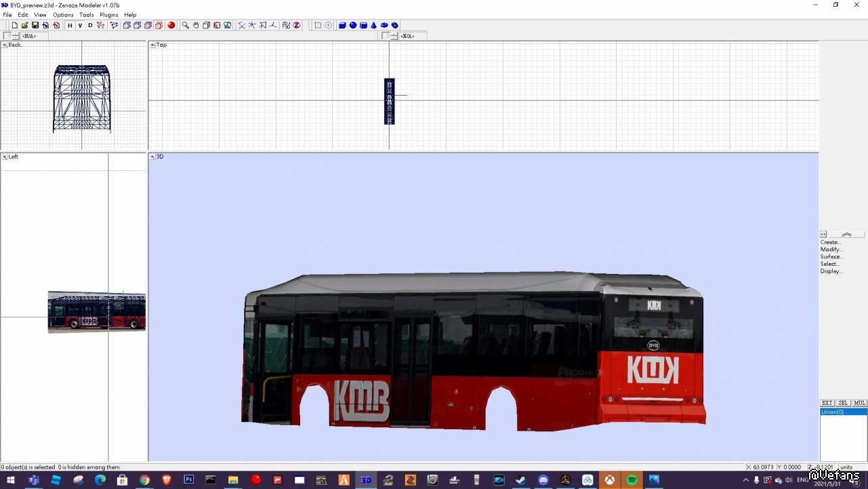Viewport: 868px width, 489px height.
Task: Expand the Display... command group
Action: point(831,271)
